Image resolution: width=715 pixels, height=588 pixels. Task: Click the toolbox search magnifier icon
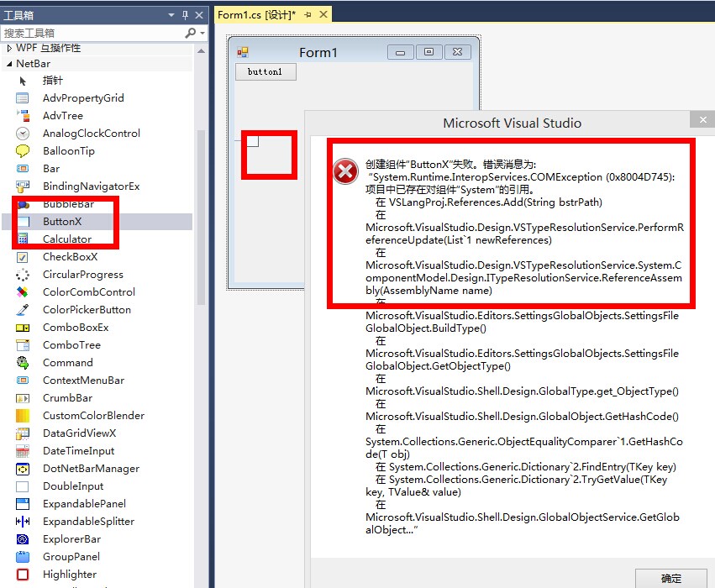(191, 33)
